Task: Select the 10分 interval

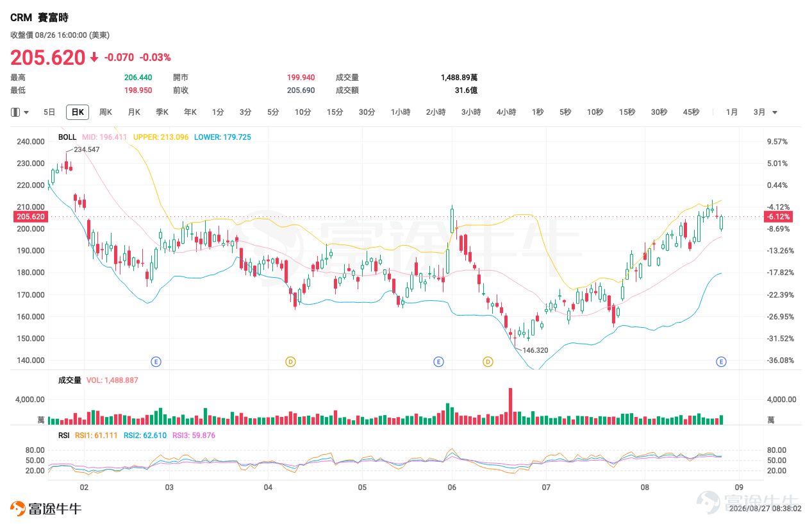Action: pos(302,112)
